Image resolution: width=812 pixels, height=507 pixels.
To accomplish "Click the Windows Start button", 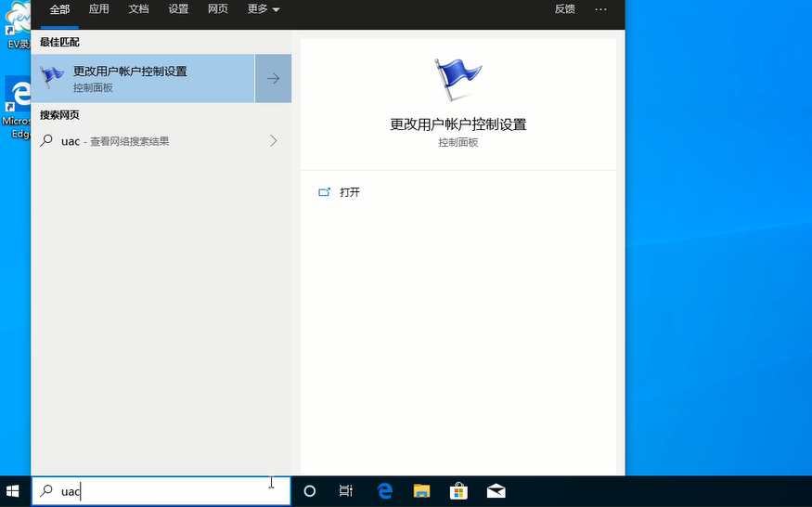I will point(14,491).
